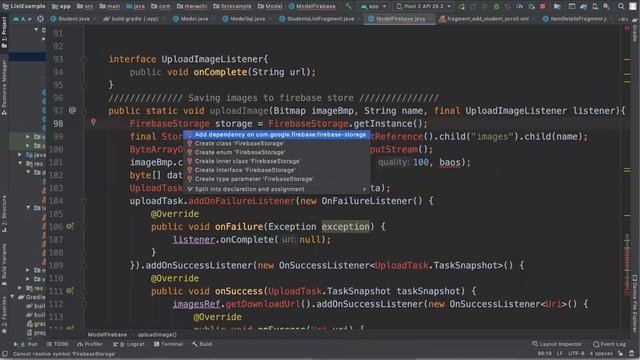The width and height of the screenshot is (640, 360).
Task: Expand the java folder in project tree
Action: click(x=20, y=155)
